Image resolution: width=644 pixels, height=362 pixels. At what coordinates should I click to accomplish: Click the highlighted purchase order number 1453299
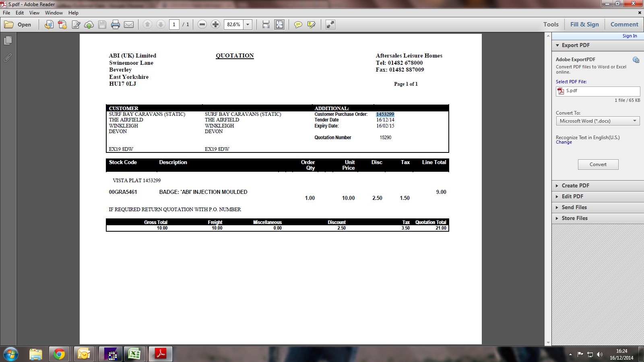[x=385, y=115]
